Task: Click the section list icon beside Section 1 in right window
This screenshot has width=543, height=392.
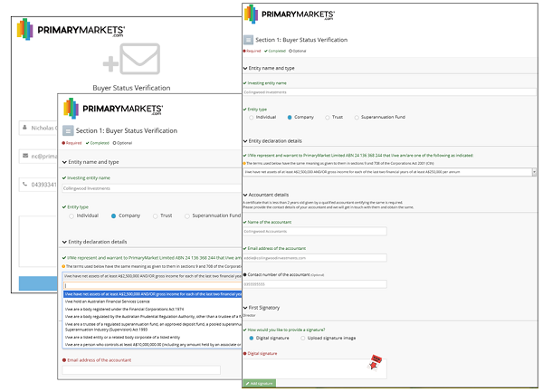Action: pos(248,40)
